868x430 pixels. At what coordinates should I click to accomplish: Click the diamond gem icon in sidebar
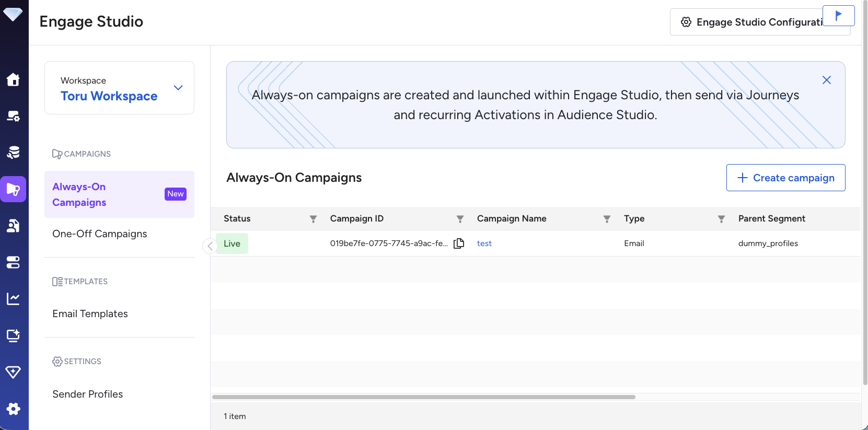(13, 372)
